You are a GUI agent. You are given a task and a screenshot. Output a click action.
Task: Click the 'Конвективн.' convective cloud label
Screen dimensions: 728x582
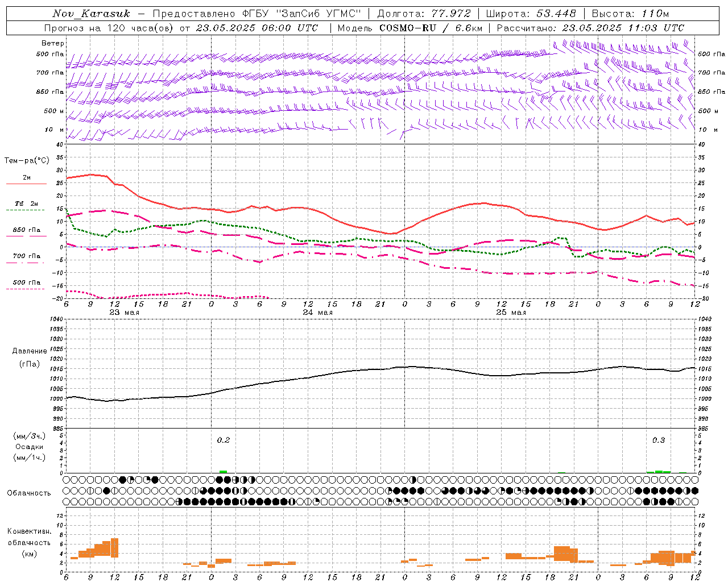tap(29, 531)
